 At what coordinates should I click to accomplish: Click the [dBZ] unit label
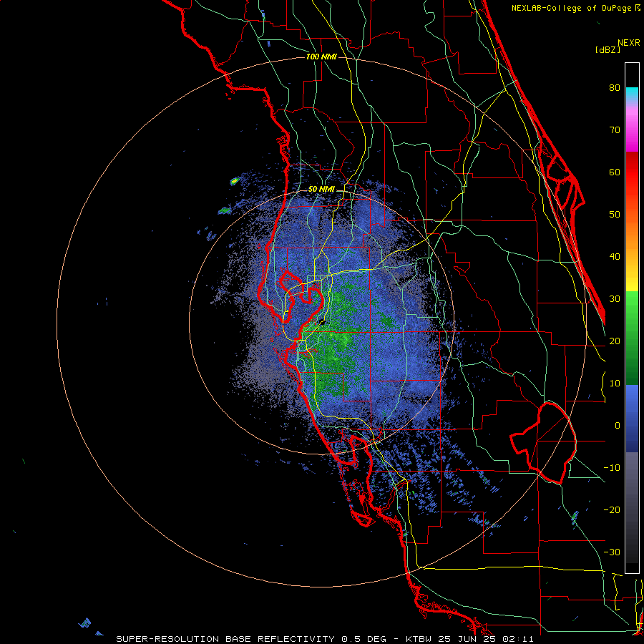pos(608,49)
